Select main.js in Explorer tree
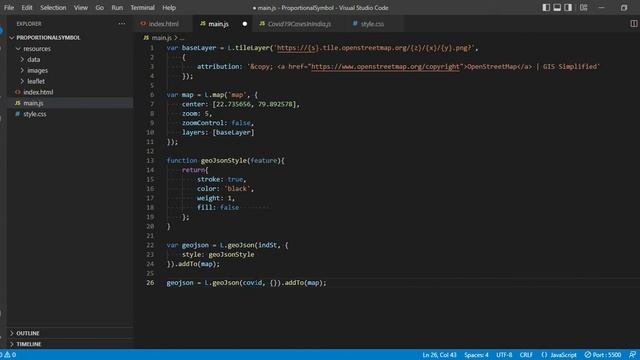 33,103
